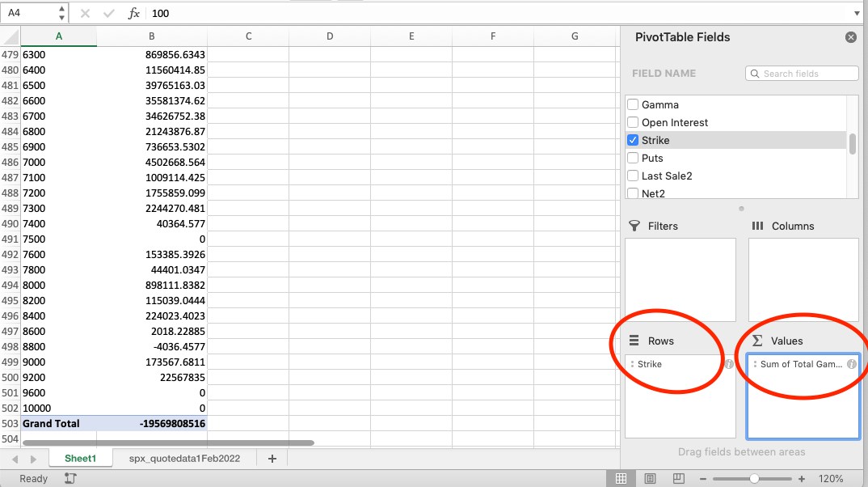Click the Rows area icon

(635, 341)
